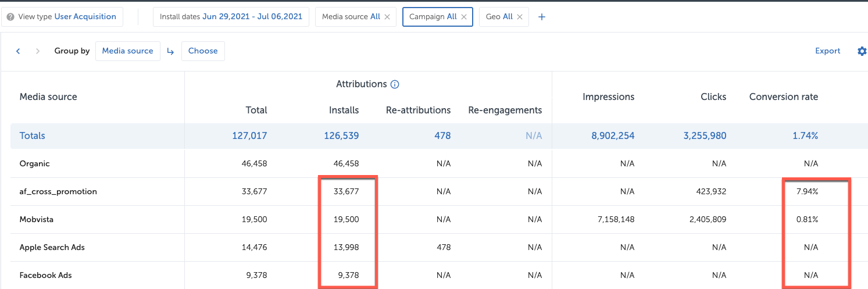
Task: Click the Totals row label
Action: pos(33,136)
